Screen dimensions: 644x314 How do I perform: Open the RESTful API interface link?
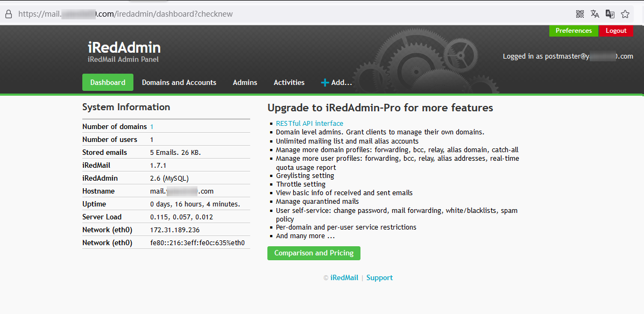click(309, 123)
